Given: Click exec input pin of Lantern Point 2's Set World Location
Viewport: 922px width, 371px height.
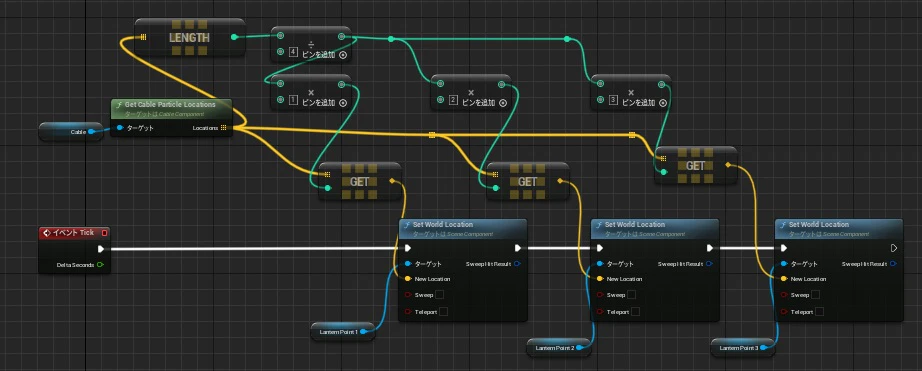Looking at the screenshot, I should tap(600, 248).
